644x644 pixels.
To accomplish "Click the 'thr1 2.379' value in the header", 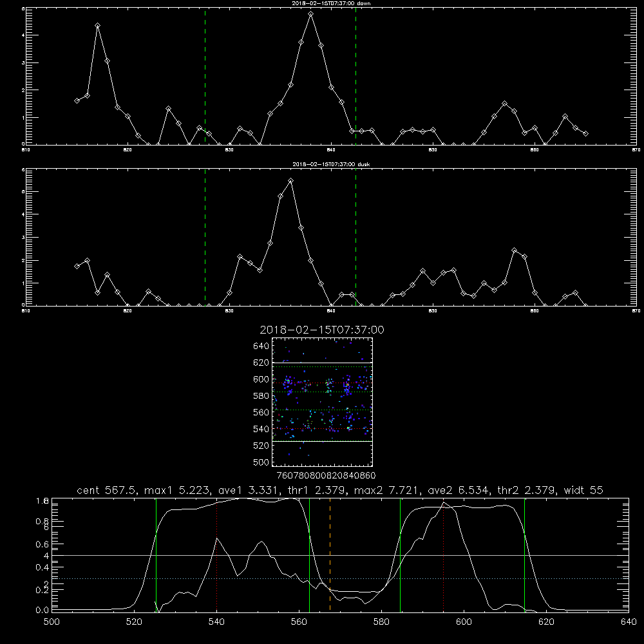I will pyautogui.click(x=316, y=490).
